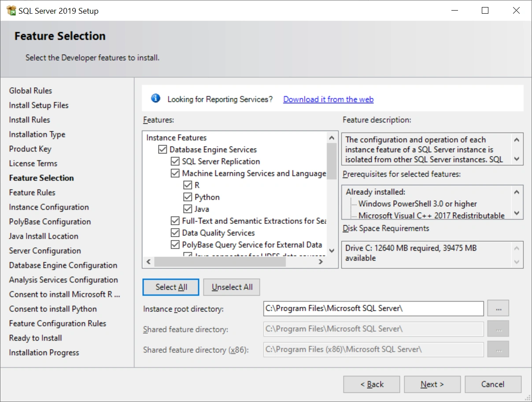Click the left arrow of the Features horizontal scrollbar
This screenshot has width=532, height=402.
point(148,262)
